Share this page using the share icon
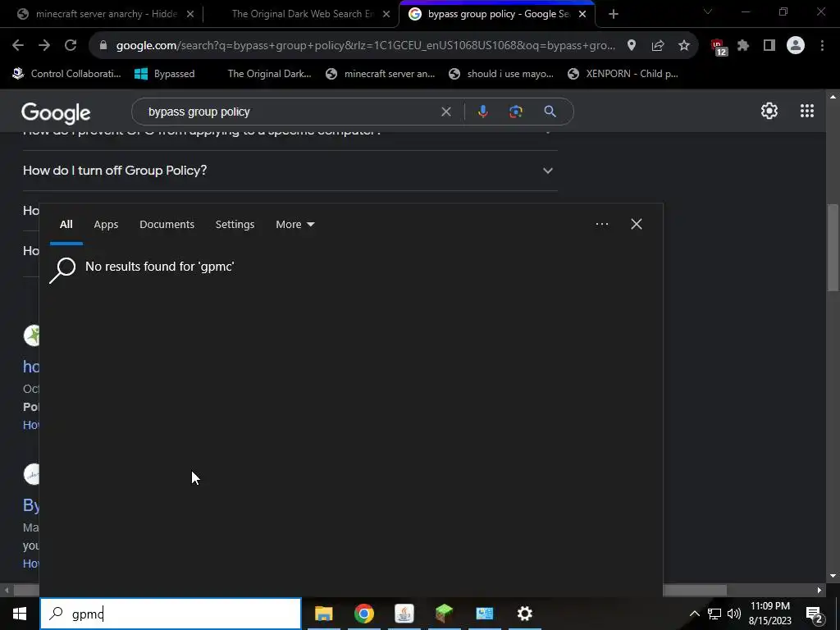This screenshot has width=840, height=630. tap(658, 46)
